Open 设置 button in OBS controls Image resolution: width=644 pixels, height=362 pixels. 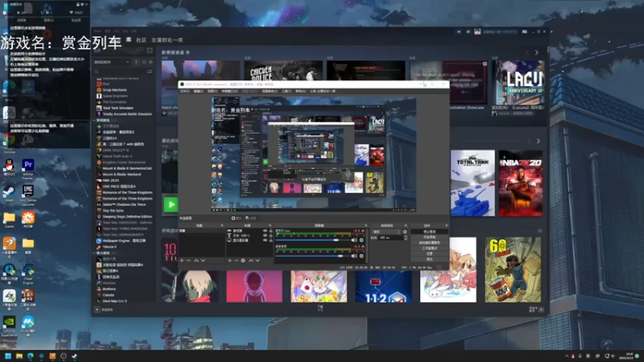pos(429,253)
